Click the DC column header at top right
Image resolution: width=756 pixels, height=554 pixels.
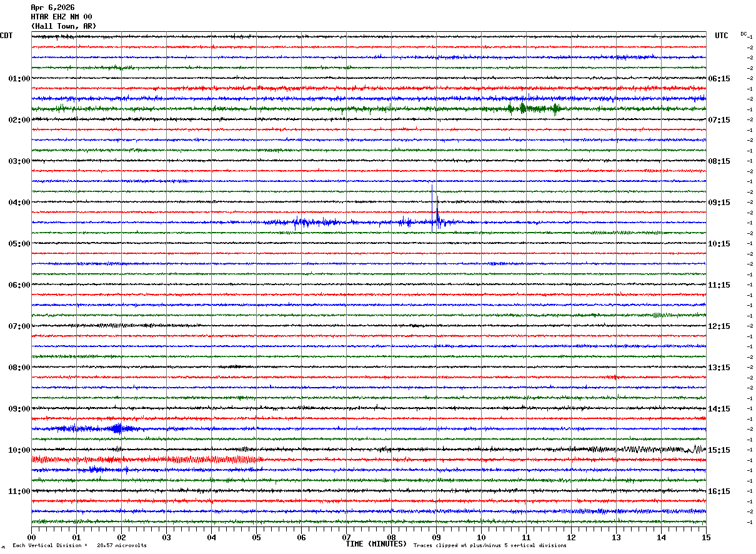[744, 34]
